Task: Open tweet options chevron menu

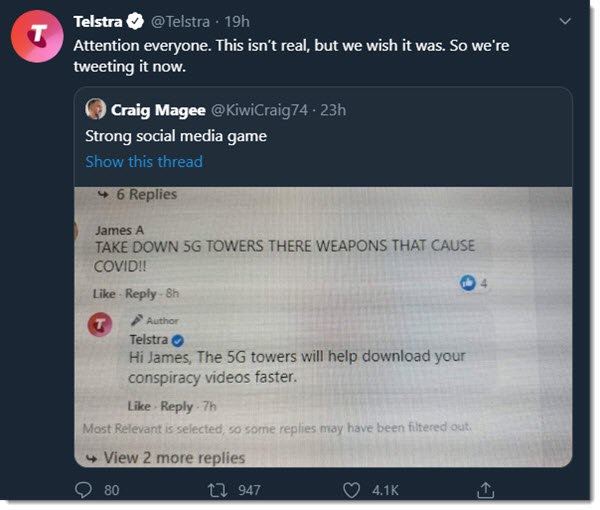Action: (x=564, y=20)
